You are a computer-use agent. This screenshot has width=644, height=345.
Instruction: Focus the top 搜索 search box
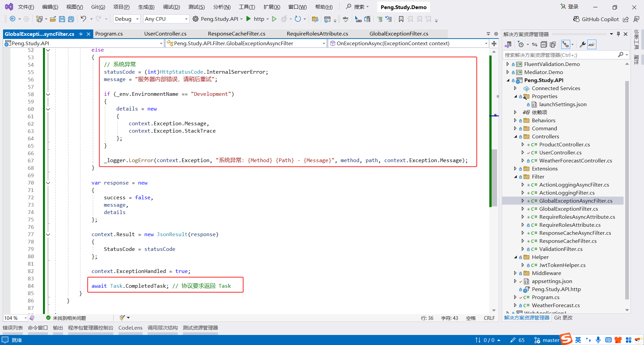358,7
